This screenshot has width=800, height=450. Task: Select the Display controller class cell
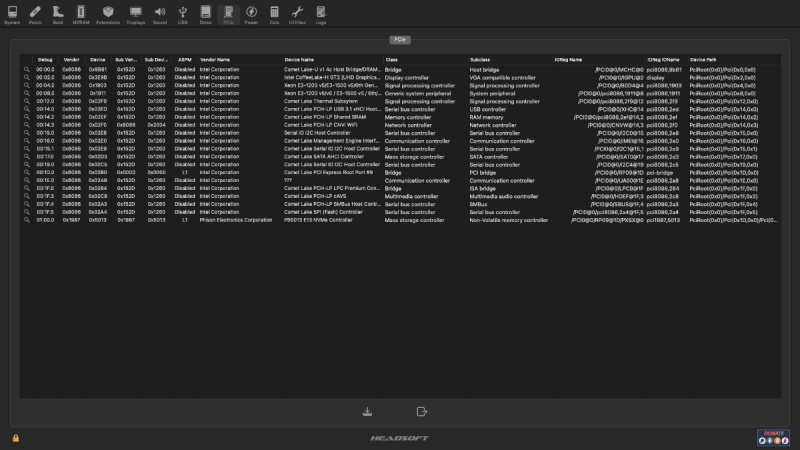407,78
